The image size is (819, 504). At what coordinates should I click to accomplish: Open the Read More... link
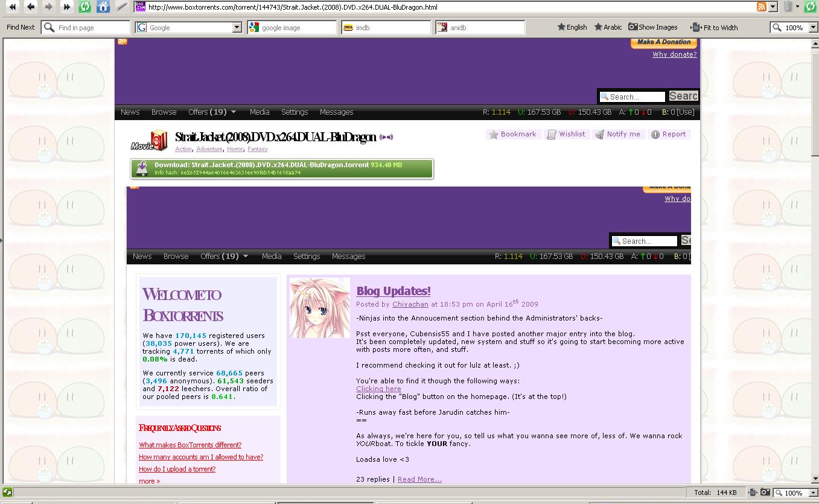[x=419, y=479]
